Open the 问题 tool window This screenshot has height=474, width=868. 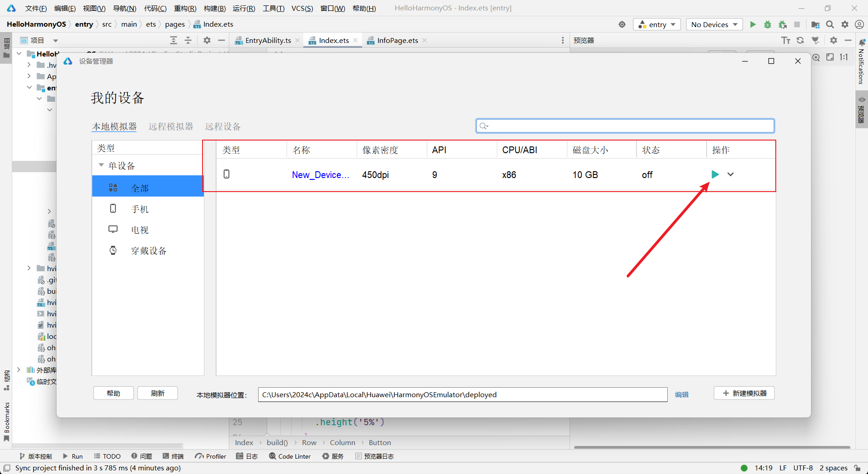coord(142,456)
